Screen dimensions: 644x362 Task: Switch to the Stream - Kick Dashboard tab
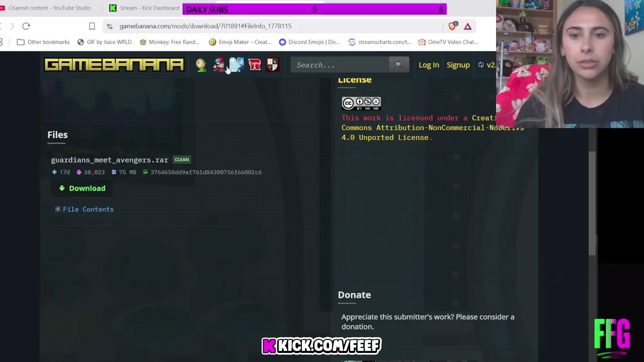[x=145, y=8]
